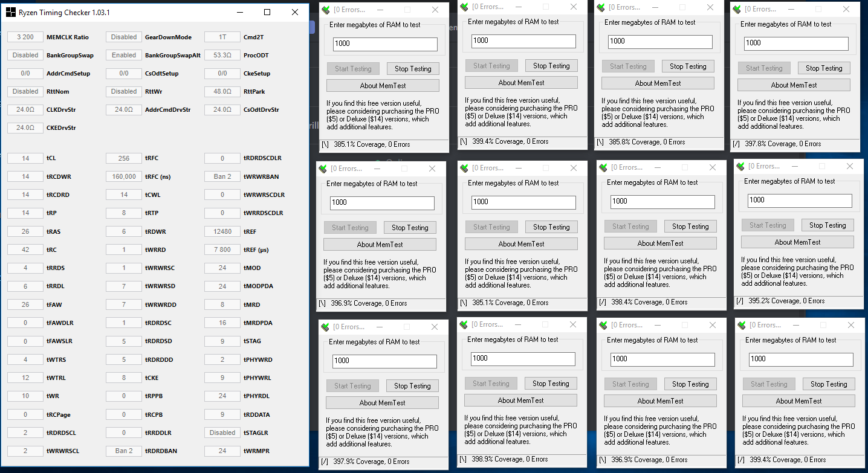Screen dimensions: 868x473
Task: Click the tSTAGLR Disabled field
Action: pos(222,433)
